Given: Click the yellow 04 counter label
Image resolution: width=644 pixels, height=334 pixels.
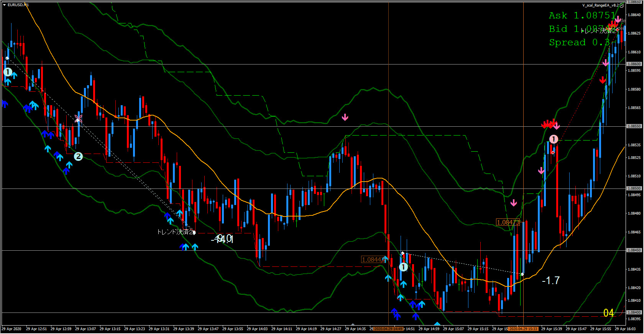Looking at the screenshot, I should (x=608, y=313).
